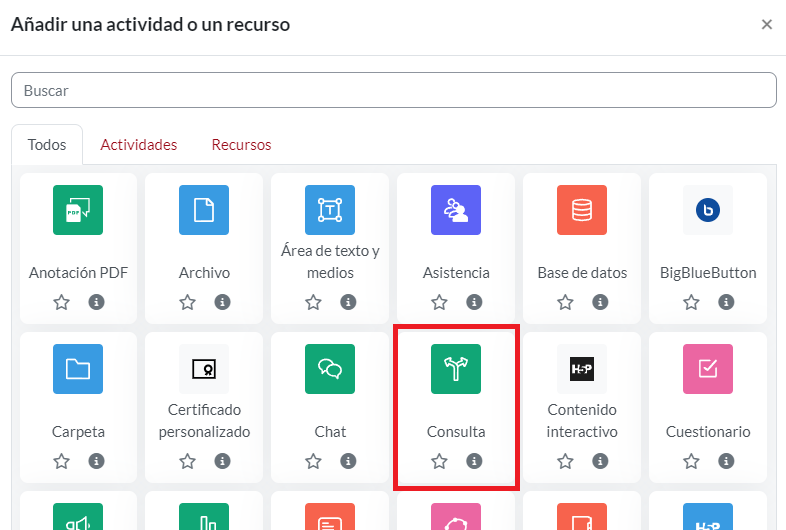Switch to the Todos tab

pos(47,145)
